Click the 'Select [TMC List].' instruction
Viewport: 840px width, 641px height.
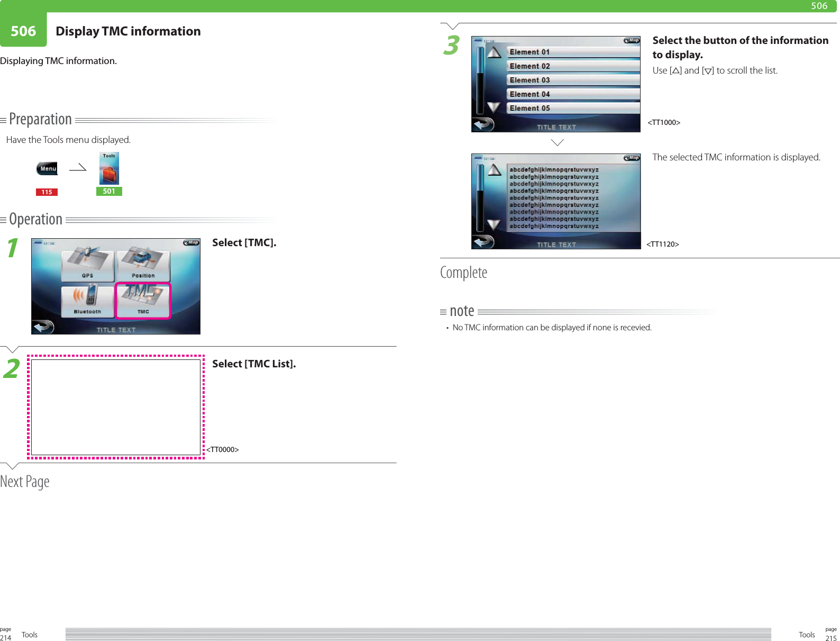pyautogui.click(x=254, y=364)
